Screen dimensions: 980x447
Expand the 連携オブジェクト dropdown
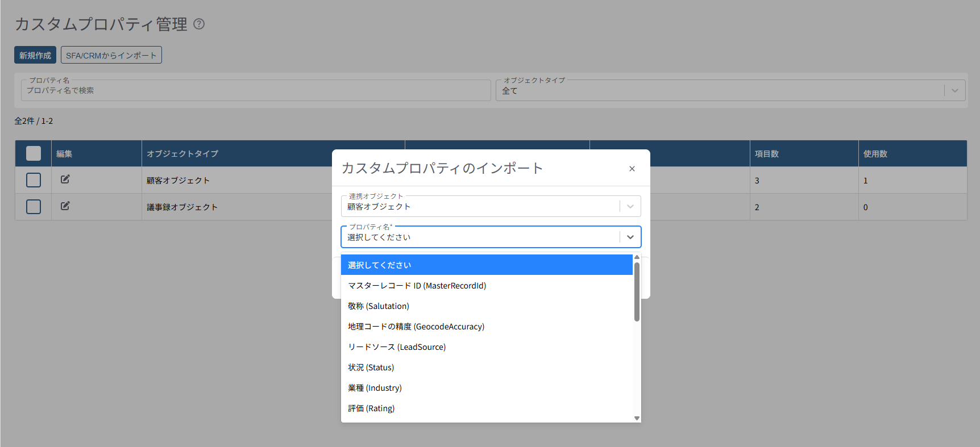pos(630,207)
